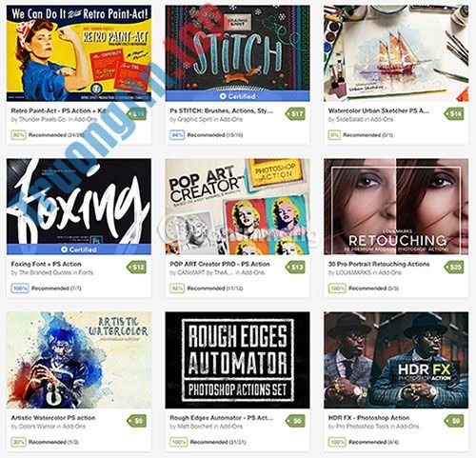Open the Watercolor Urban Sketcher preview image
Image resolution: width=476 pixels, height=458 pixels.
pos(396,53)
